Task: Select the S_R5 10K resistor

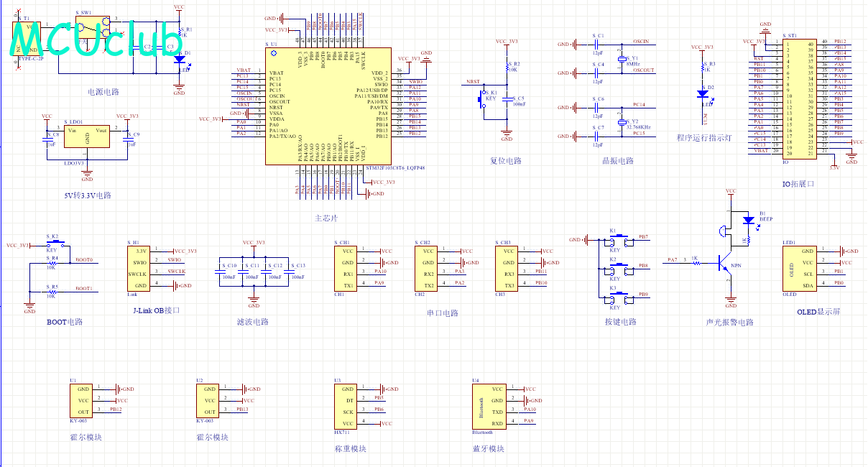Action: (x=52, y=292)
